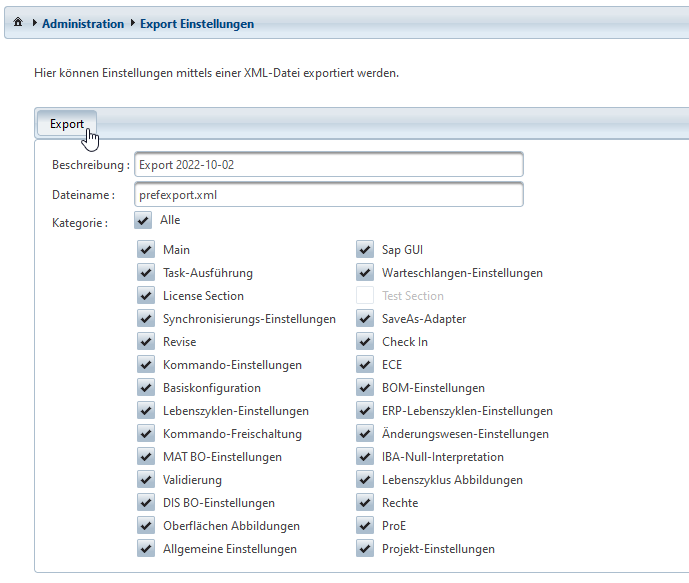Toggle Warteschlangen-Einstellungen checkbox
Viewport: 689px width, 583px height.
[x=365, y=273]
